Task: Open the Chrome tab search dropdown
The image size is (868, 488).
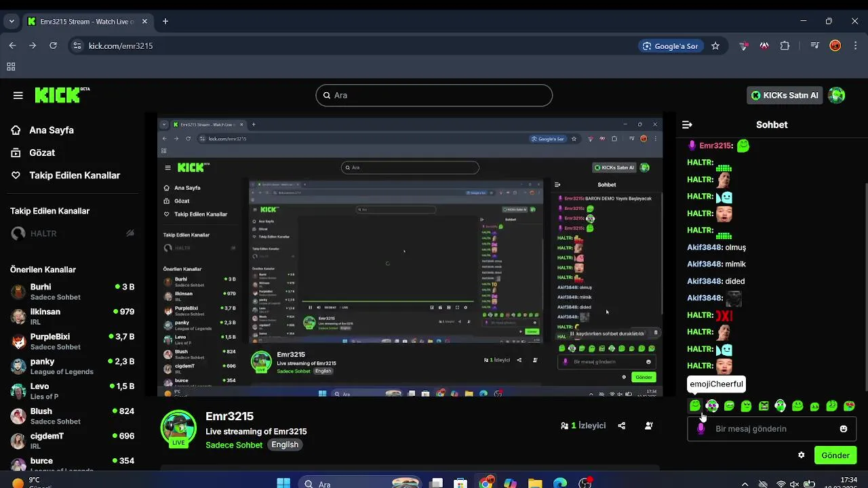Action: (x=11, y=21)
